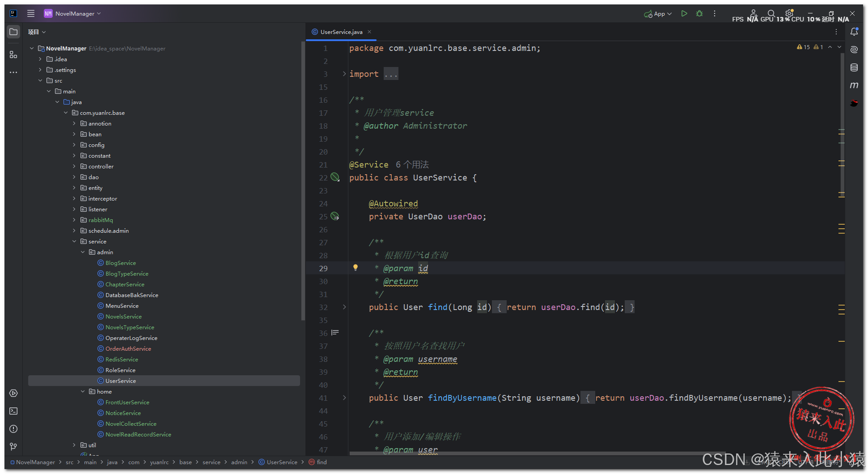Collapse the NovelManager root node
868x474 pixels.
[31, 48]
